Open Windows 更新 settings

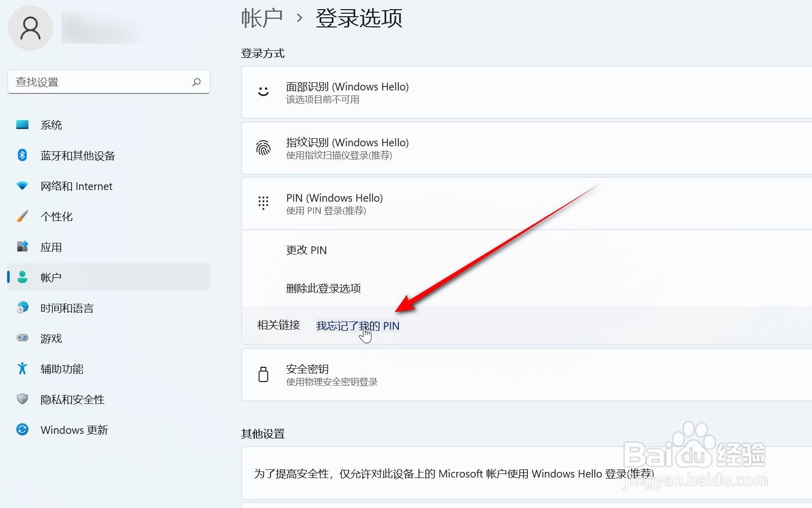pos(109,430)
